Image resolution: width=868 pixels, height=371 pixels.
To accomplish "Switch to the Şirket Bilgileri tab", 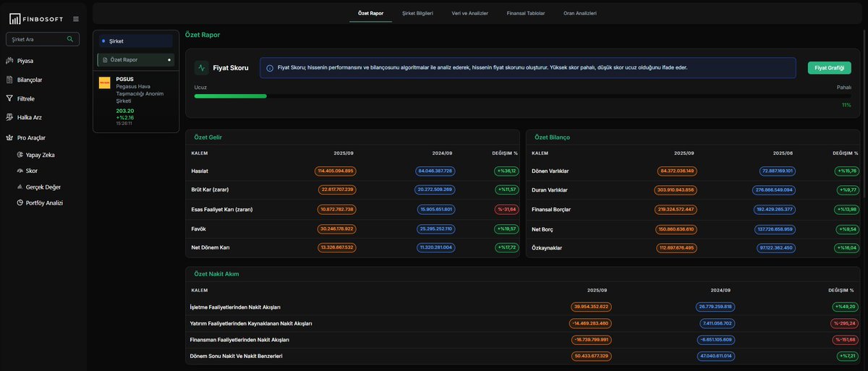I will (417, 13).
